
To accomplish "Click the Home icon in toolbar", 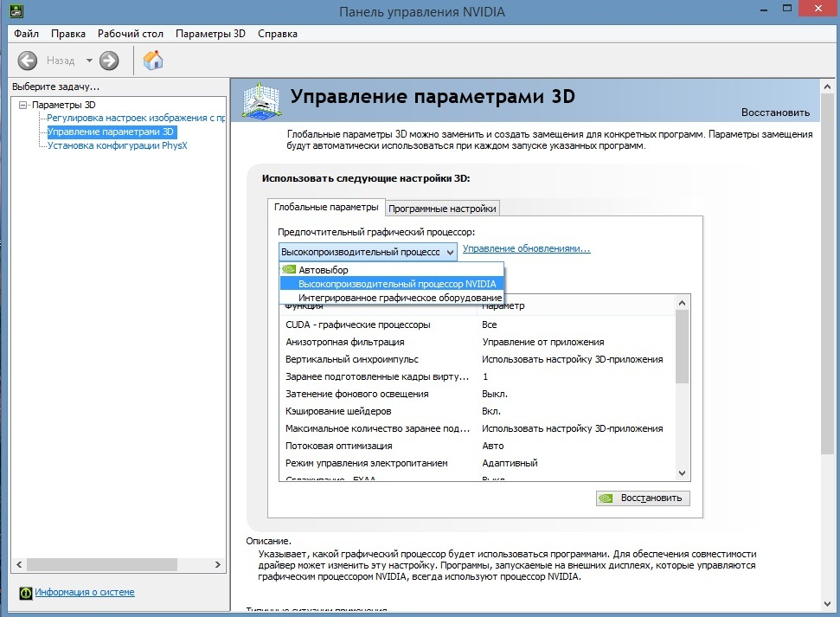I will point(153,61).
